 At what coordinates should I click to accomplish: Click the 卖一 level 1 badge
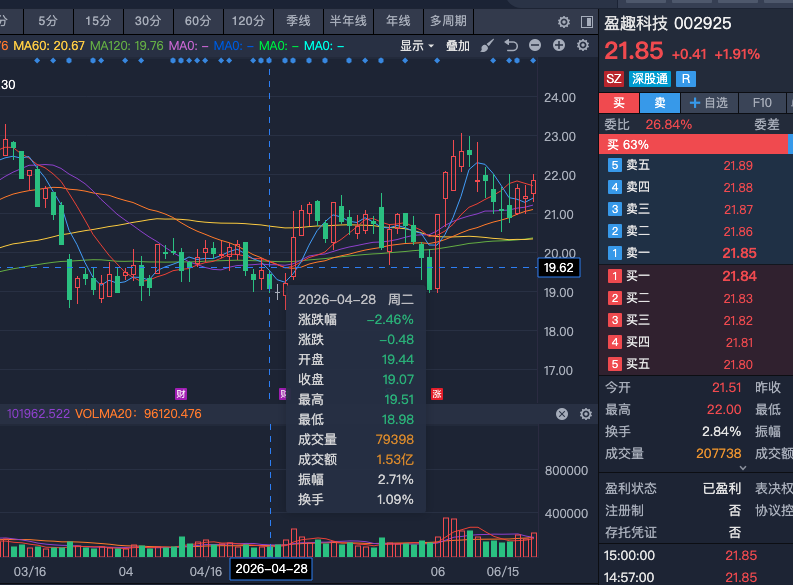click(x=614, y=253)
